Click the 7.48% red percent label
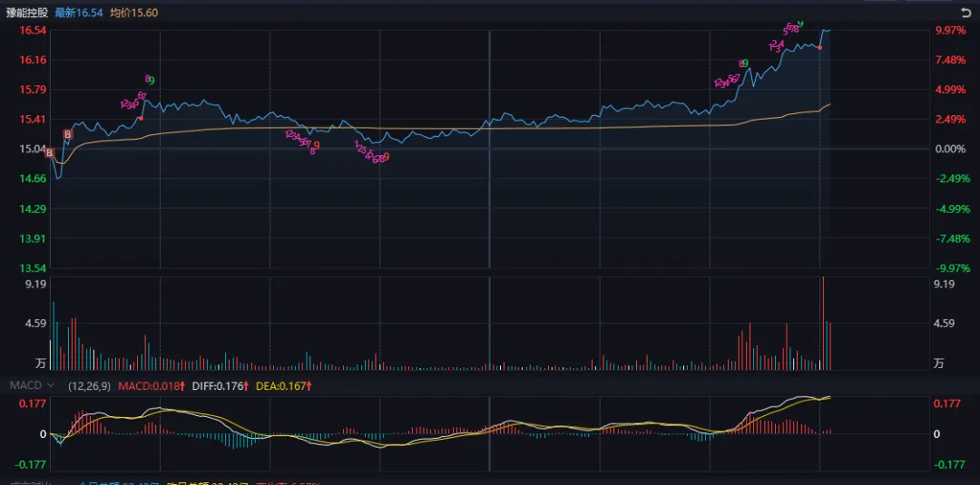Image resolution: width=980 pixels, height=485 pixels. tap(951, 60)
